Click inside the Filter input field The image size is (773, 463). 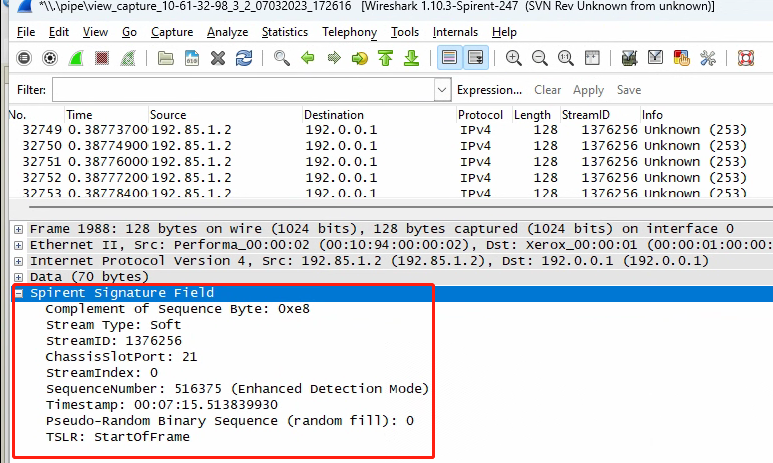(240, 90)
